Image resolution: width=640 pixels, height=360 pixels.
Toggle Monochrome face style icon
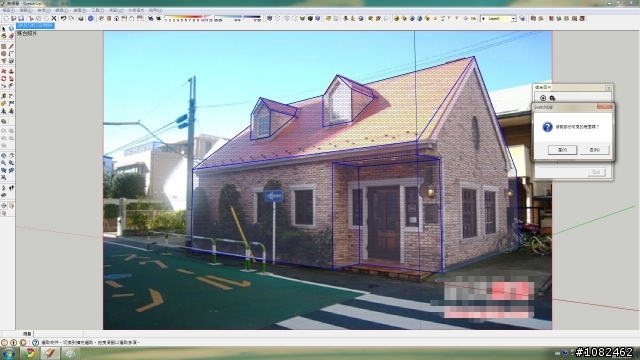(318, 18)
